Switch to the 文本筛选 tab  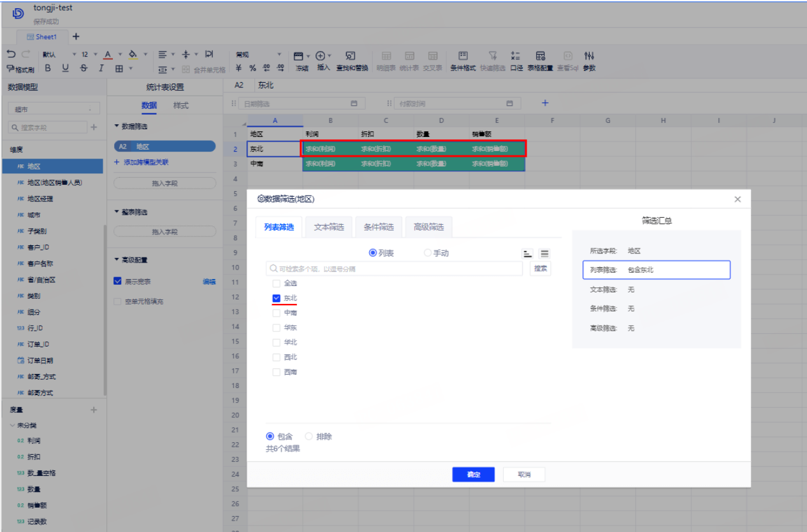pos(329,227)
